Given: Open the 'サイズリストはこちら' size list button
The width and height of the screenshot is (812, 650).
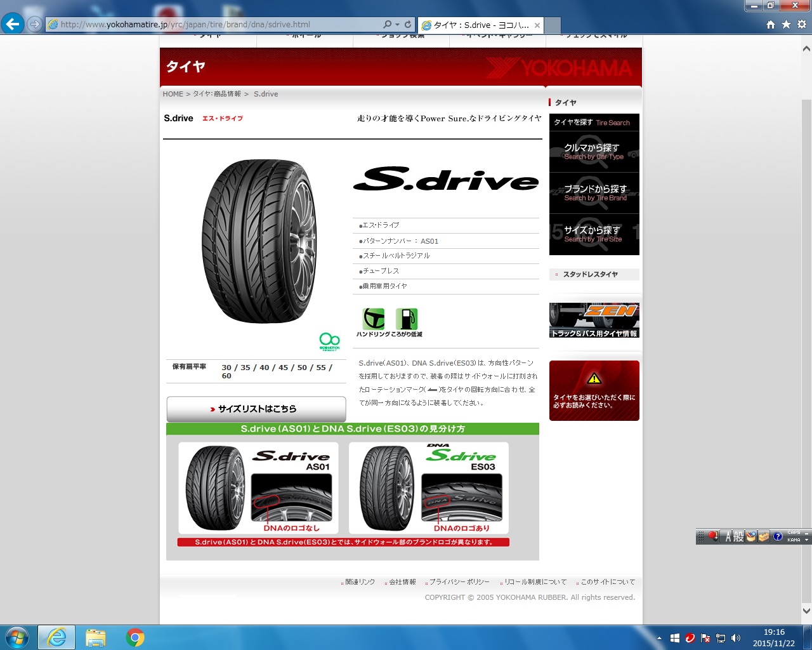Looking at the screenshot, I should tap(256, 409).
